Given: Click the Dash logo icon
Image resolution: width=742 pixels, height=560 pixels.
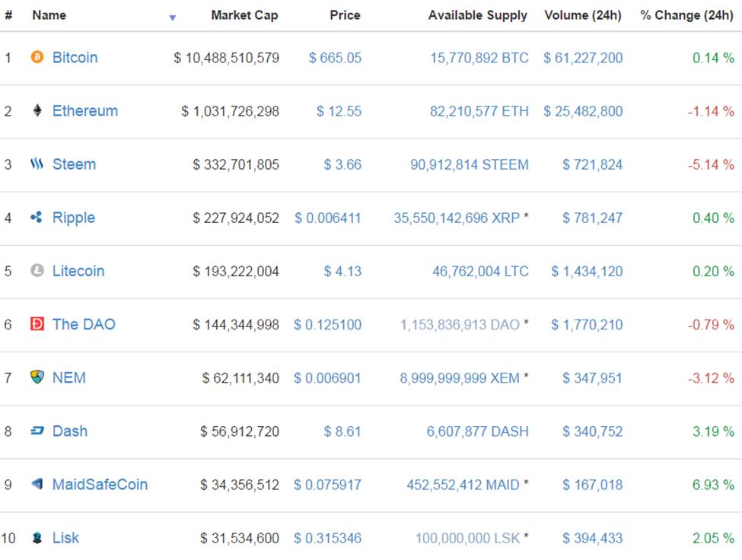Looking at the screenshot, I should pos(37,431).
